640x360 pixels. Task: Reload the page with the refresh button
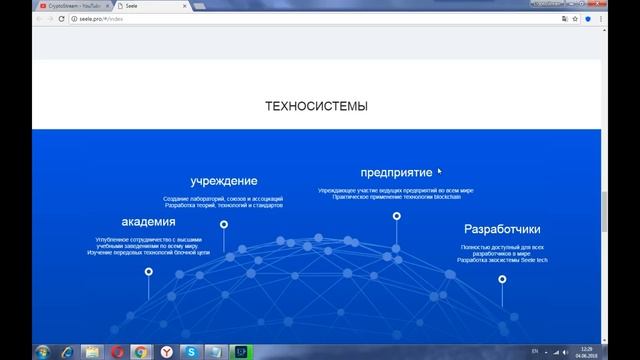[x=61, y=19]
